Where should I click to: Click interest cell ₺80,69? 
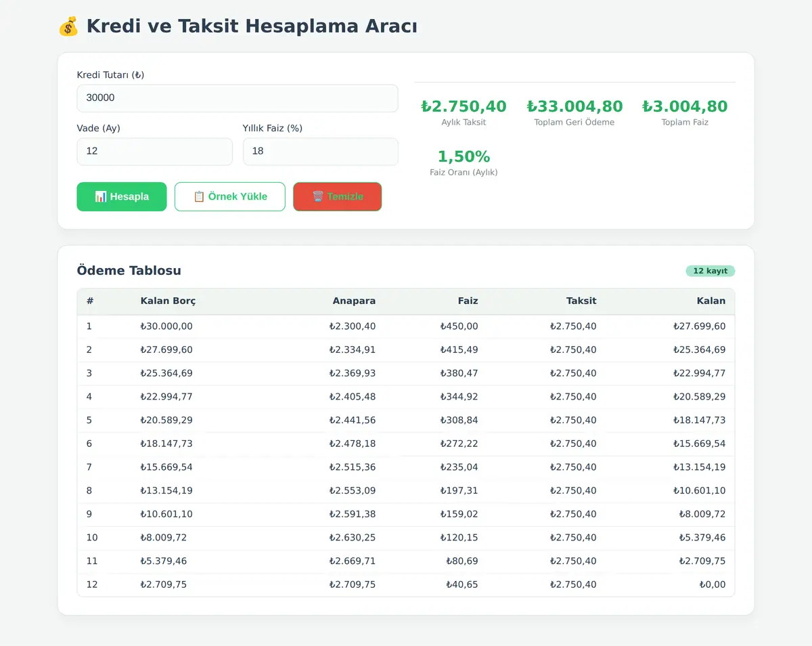coord(462,561)
